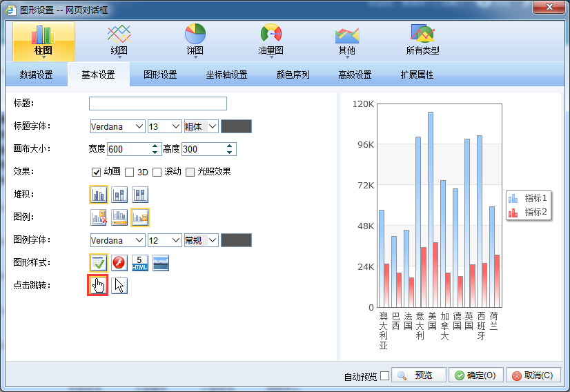Switch to the 高级设置 tab
This screenshot has width=570, height=392.
coord(355,75)
